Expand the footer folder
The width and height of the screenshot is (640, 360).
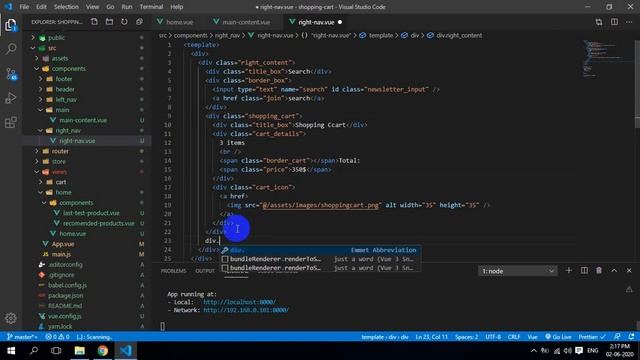coord(64,79)
